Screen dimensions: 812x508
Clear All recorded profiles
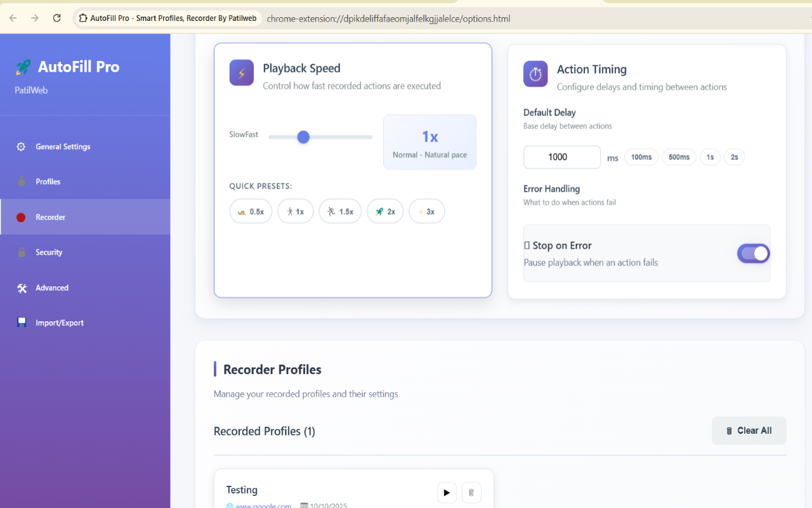[749, 431]
